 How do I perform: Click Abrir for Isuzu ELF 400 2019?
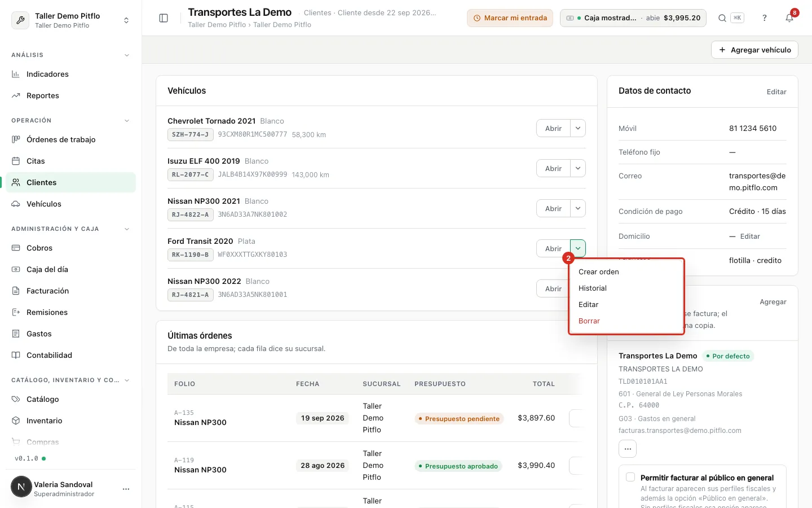pyautogui.click(x=553, y=168)
